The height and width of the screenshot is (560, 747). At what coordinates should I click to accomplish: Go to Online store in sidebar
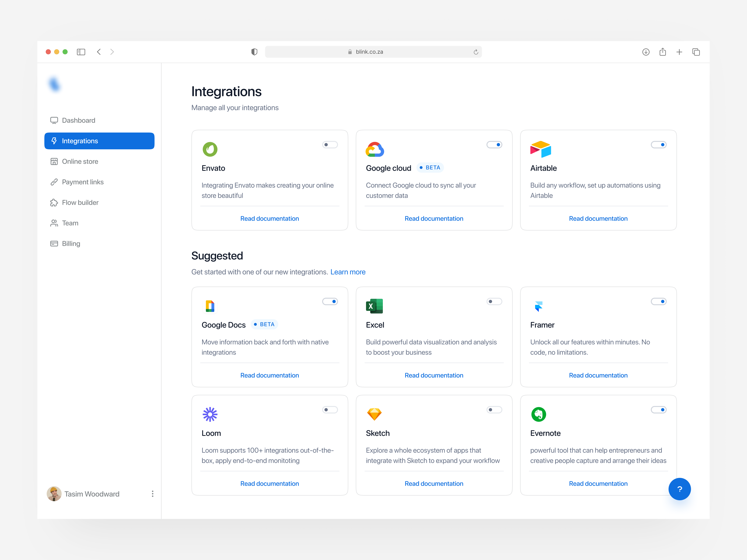click(x=80, y=161)
